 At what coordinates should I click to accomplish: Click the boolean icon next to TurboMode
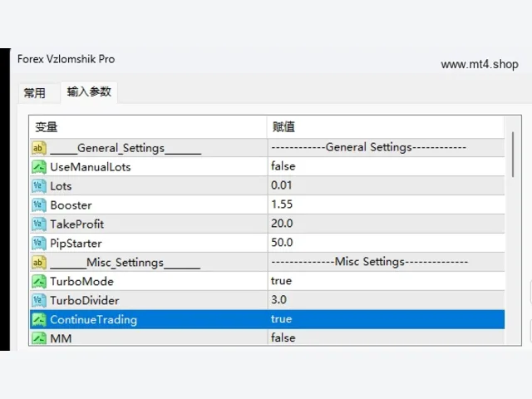point(39,281)
